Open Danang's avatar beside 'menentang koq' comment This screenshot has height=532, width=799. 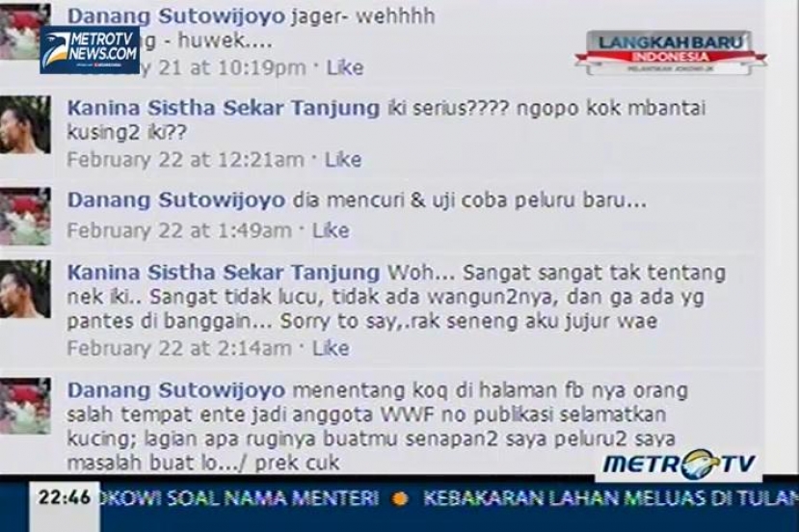coord(25,406)
